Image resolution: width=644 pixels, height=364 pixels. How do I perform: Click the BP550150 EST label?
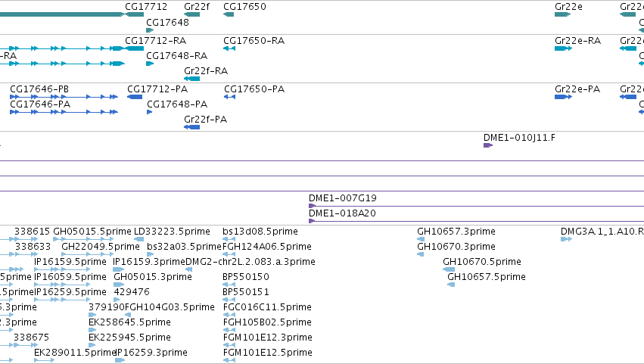point(246,277)
